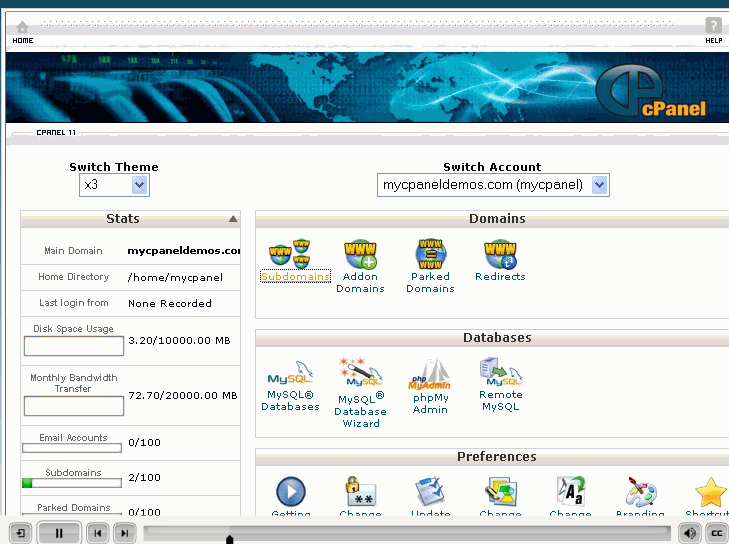
Task: Click the 2/100 subdomains count
Action: [x=144, y=478]
